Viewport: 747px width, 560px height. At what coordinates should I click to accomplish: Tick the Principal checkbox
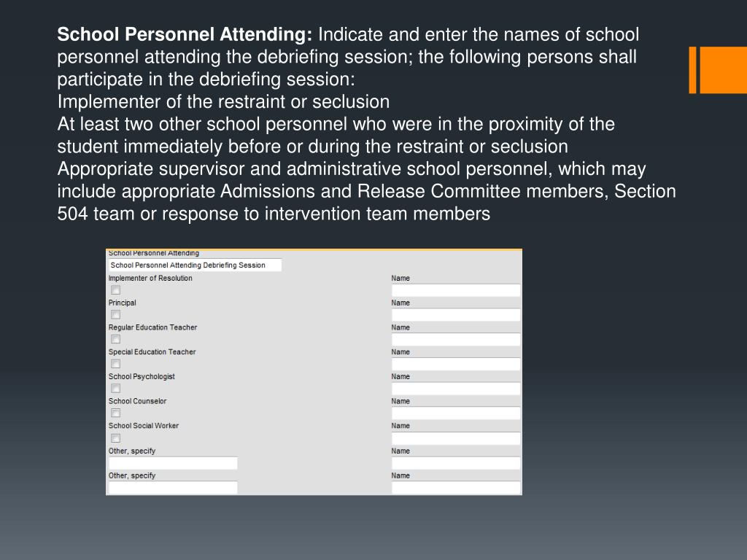(115, 315)
